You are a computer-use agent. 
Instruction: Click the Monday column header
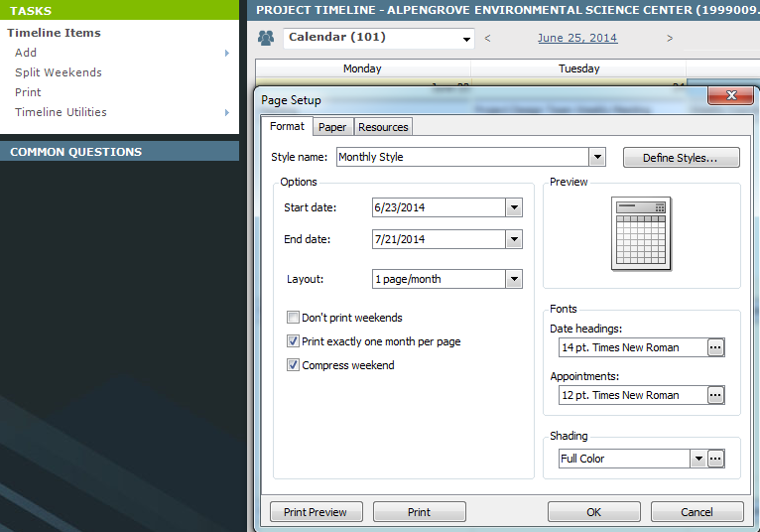pyautogui.click(x=362, y=68)
